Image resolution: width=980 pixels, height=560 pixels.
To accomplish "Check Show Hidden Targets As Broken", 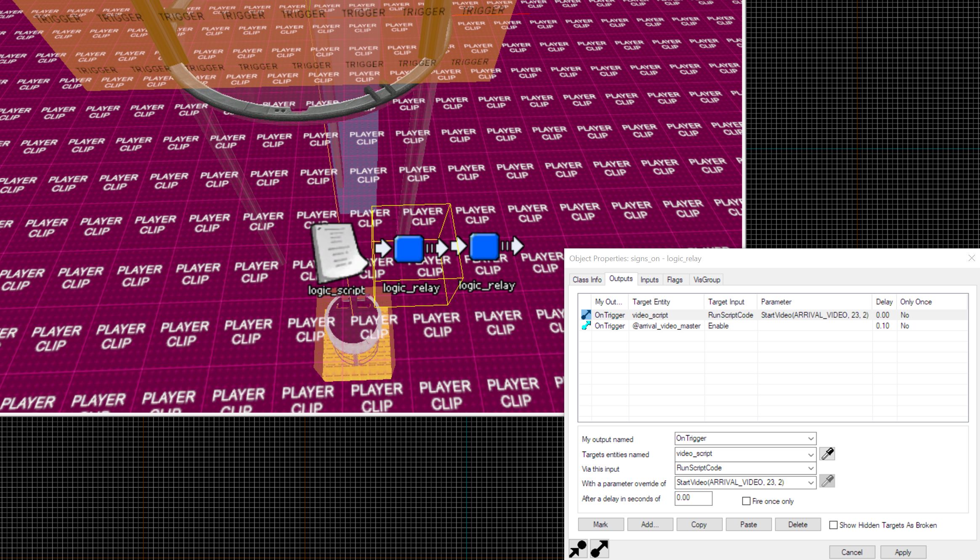I will (833, 525).
